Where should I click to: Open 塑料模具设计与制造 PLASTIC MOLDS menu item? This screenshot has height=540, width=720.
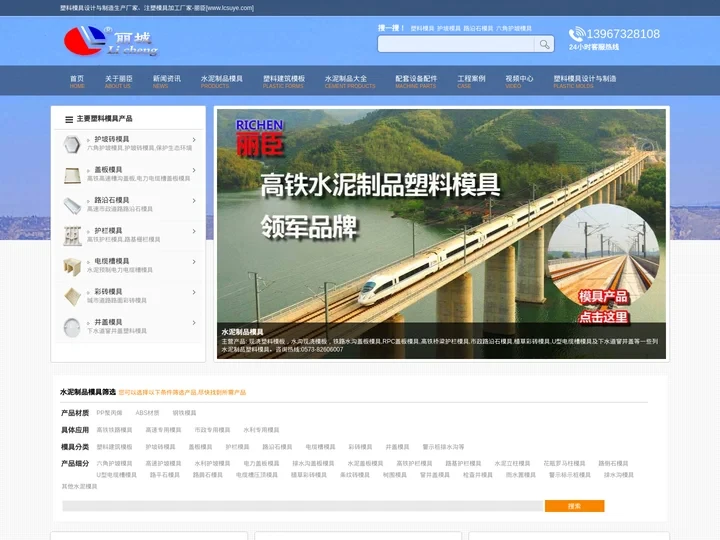pos(585,81)
